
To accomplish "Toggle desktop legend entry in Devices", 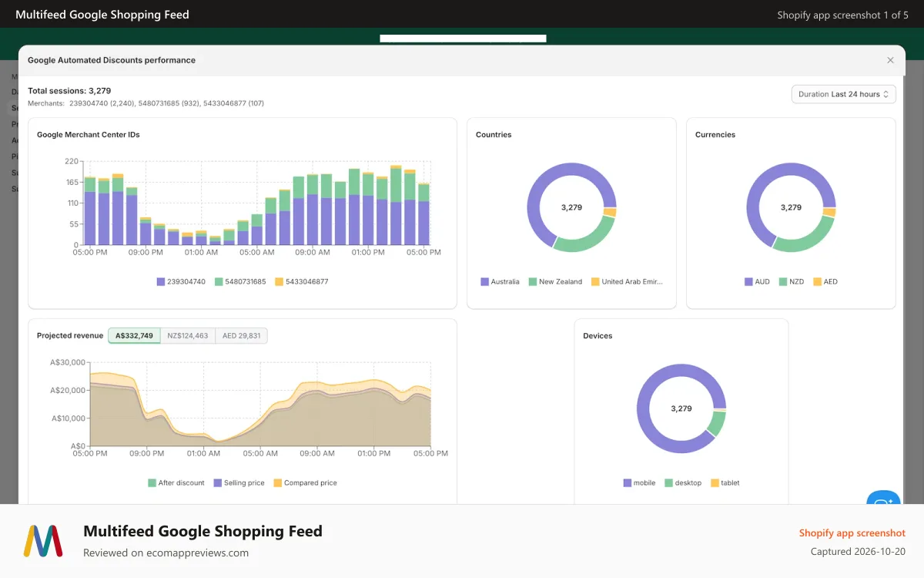I will pos(683,483).
